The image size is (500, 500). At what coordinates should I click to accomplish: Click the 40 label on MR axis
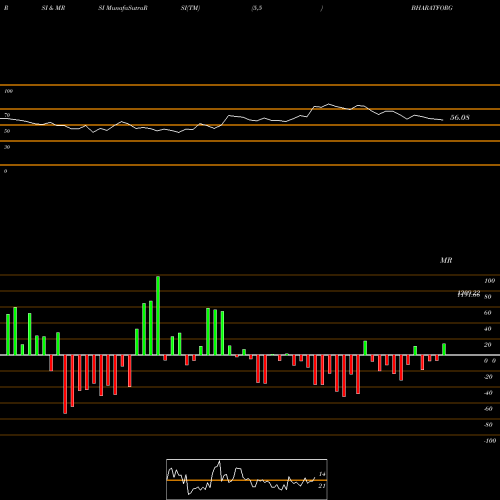(488, 329)
